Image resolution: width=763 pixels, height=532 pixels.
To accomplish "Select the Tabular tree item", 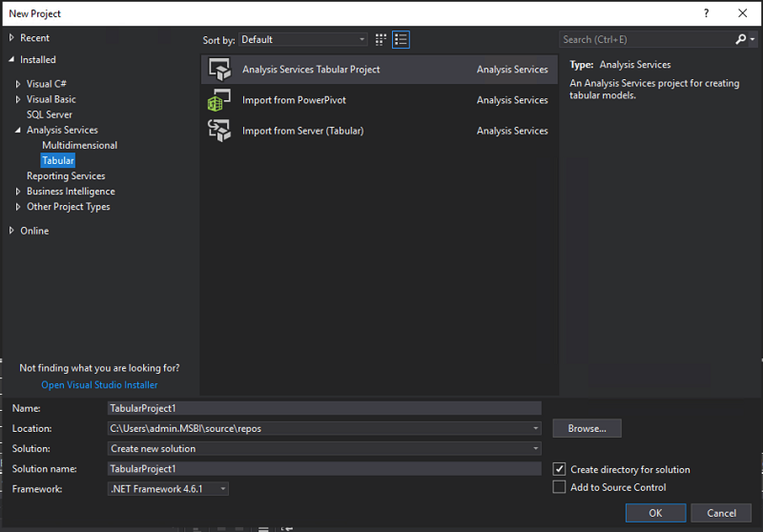I will pyautogui.click(x=58, y=160).
